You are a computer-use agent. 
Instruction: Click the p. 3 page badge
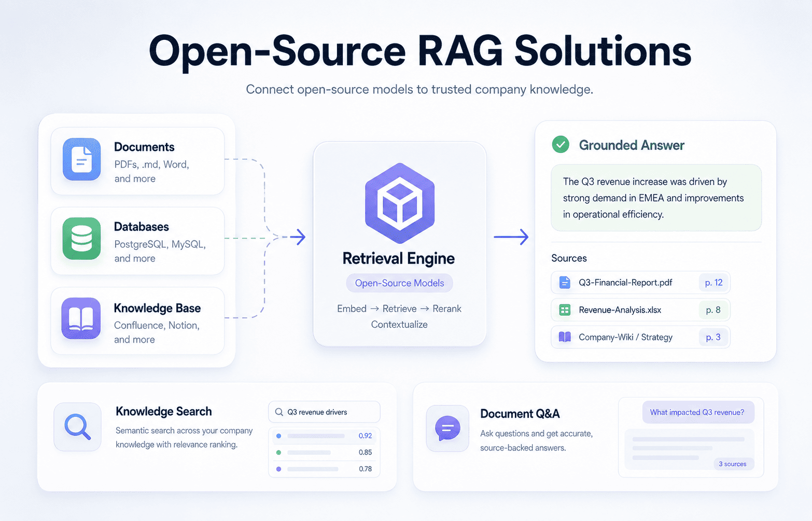click(713, 337)
